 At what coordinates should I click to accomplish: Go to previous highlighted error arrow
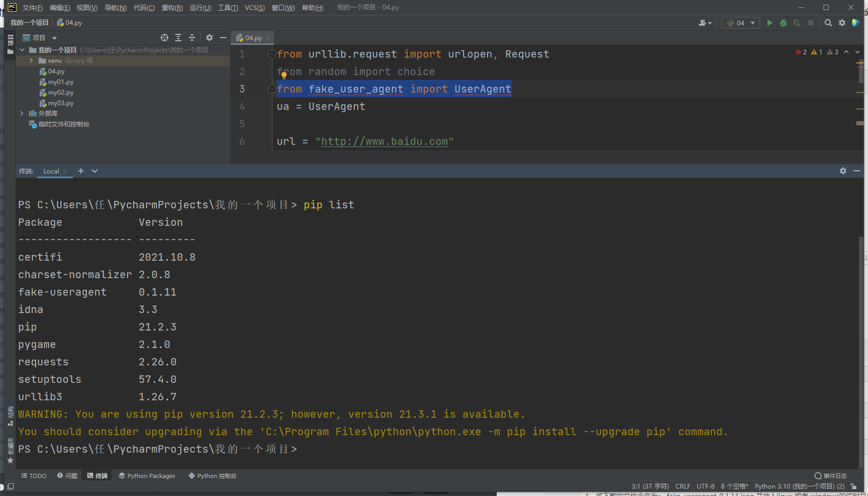846,52
